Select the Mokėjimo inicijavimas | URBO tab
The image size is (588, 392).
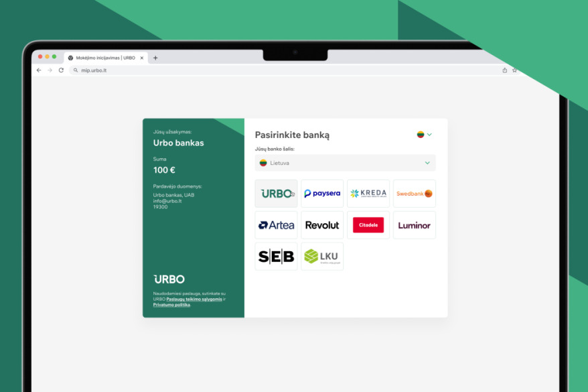click(106, 58)
